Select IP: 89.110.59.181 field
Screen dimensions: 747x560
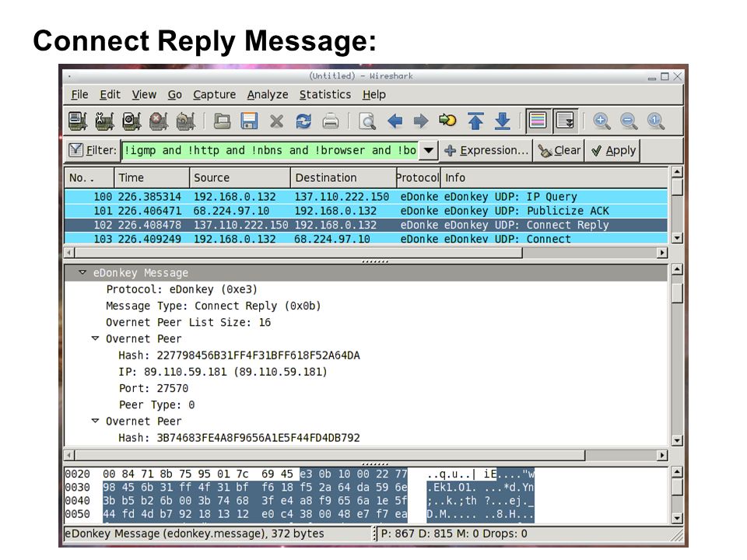point(223,372)
